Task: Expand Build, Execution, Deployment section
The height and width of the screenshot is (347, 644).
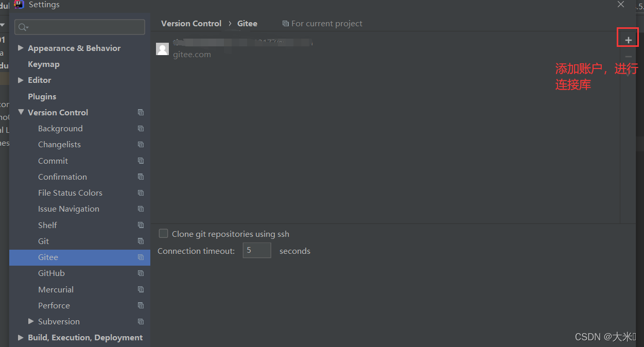Action: (21, 337)
